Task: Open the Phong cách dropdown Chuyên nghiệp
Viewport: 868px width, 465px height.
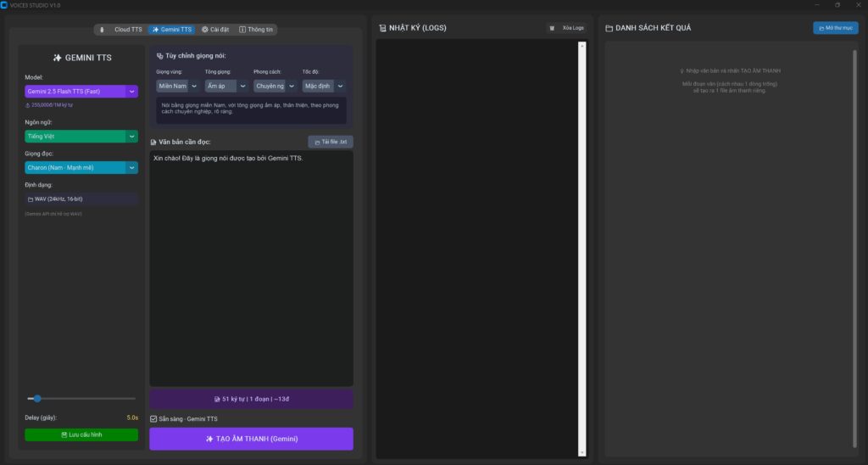Action: [x=275, y=86]
